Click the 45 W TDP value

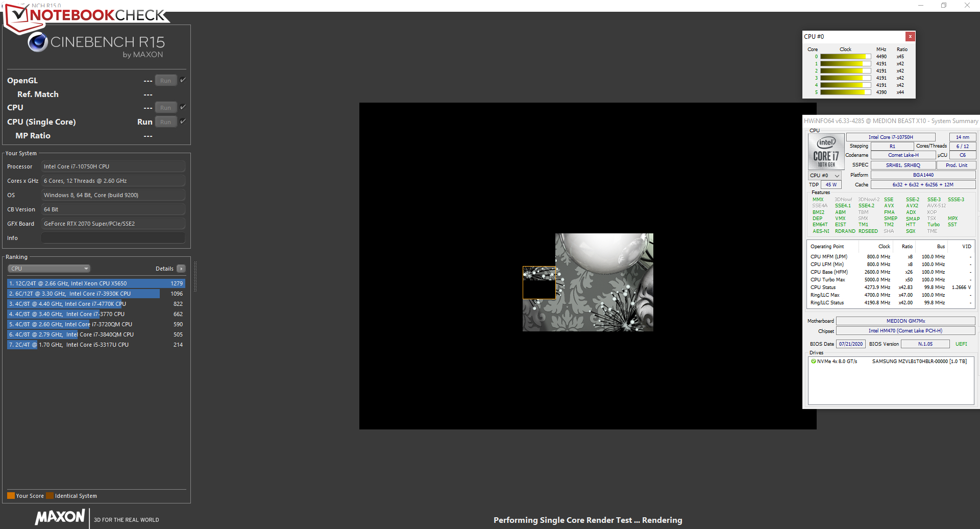(831, 185)
